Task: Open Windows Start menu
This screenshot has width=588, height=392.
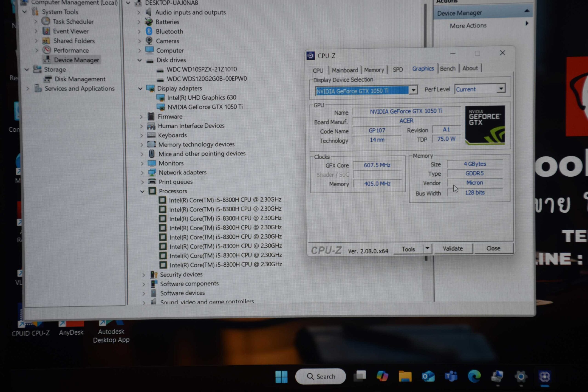Action: pos(281,377)
